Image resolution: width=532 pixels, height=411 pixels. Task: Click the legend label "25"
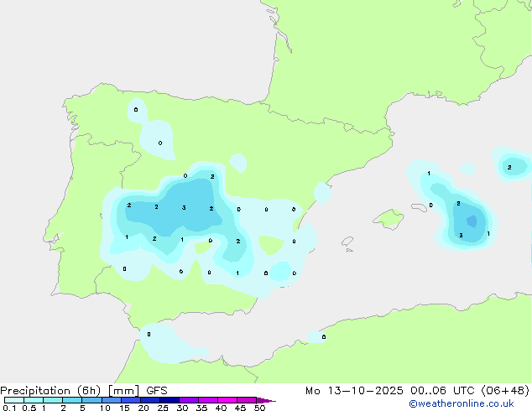[x=163, y=408]
